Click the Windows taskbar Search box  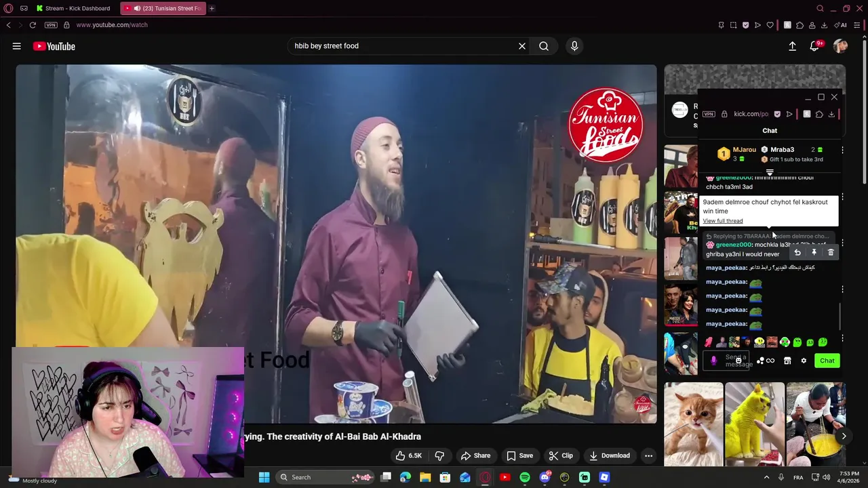325,477
